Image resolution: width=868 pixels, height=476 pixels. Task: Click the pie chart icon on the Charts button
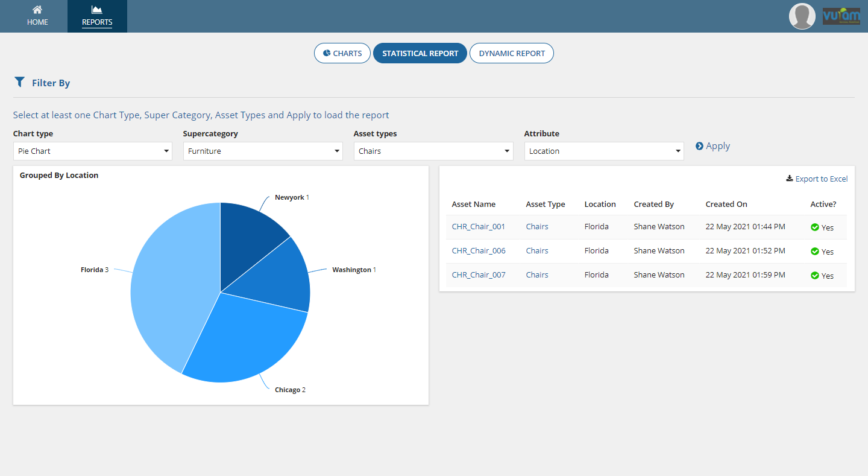326,53
